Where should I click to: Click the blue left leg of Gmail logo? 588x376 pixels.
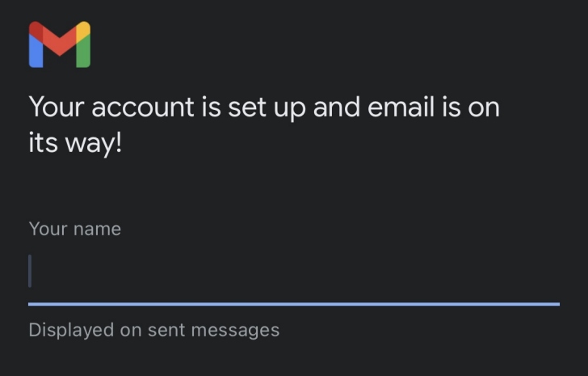pyautogui.click(x=35, y=53)
